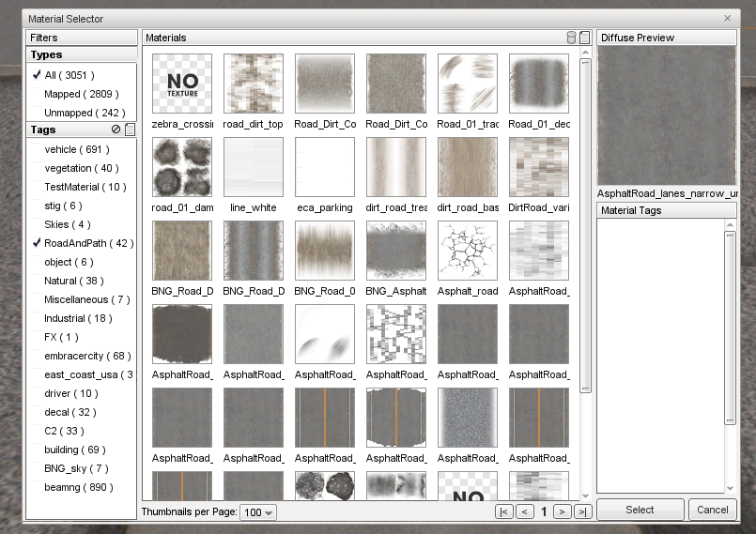The height and width of the screenshot is (534, 756).
Task: Check the Skies (4) tag
Action: [x=67, y=224]
